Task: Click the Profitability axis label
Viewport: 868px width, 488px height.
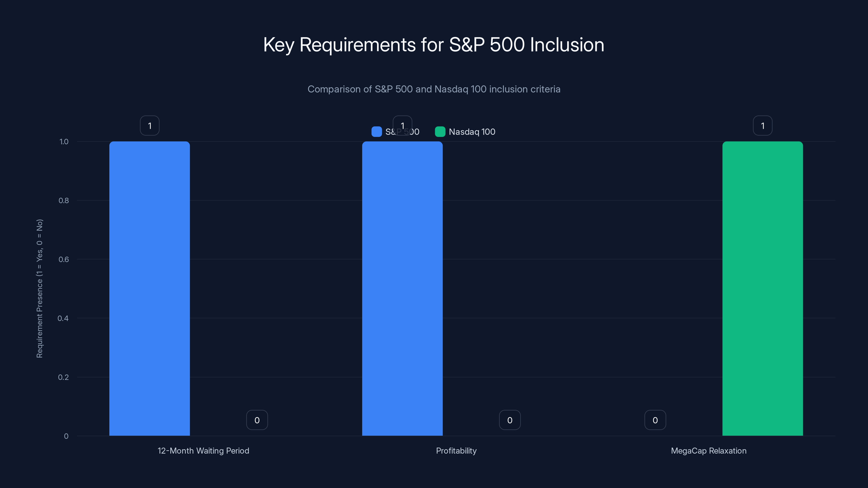Action: click(x=456, y=451)
